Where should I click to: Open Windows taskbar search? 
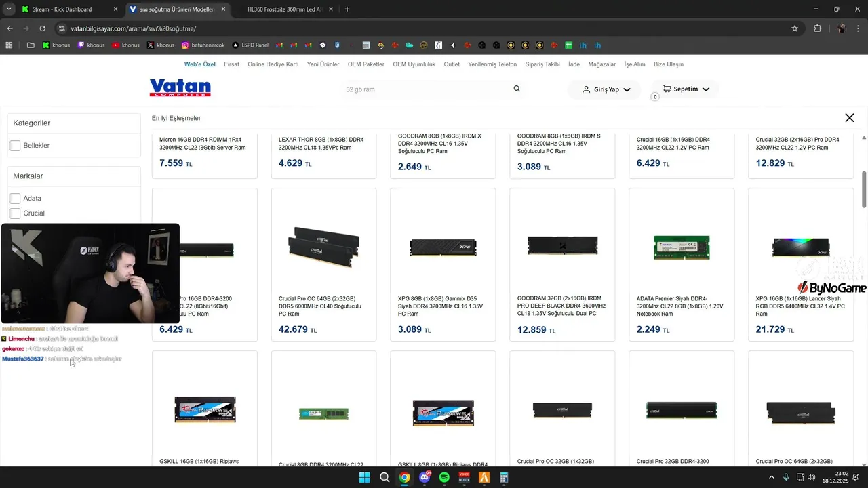coord(384,477)
